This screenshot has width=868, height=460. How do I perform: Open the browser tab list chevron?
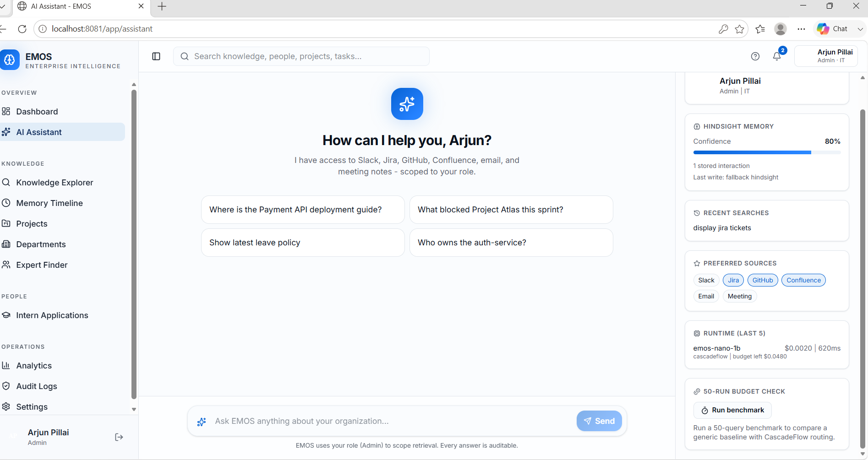(x=3, y=6)
